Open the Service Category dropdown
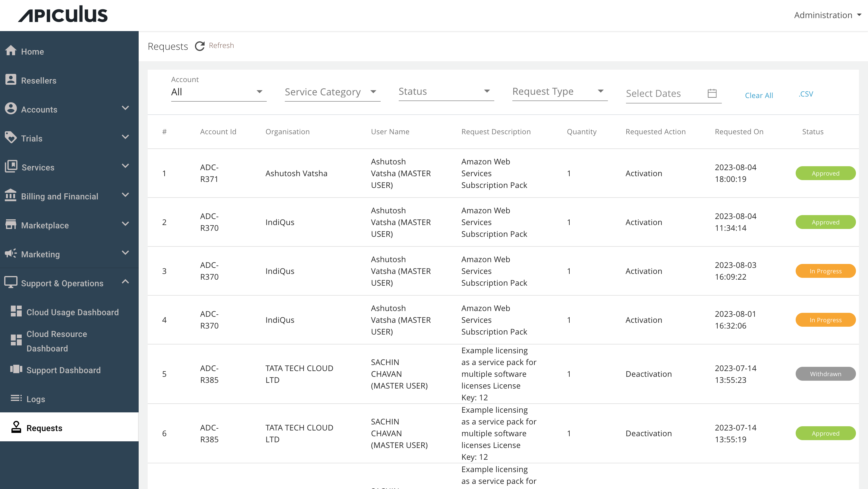The image size is (868, 489). [332, 92]
